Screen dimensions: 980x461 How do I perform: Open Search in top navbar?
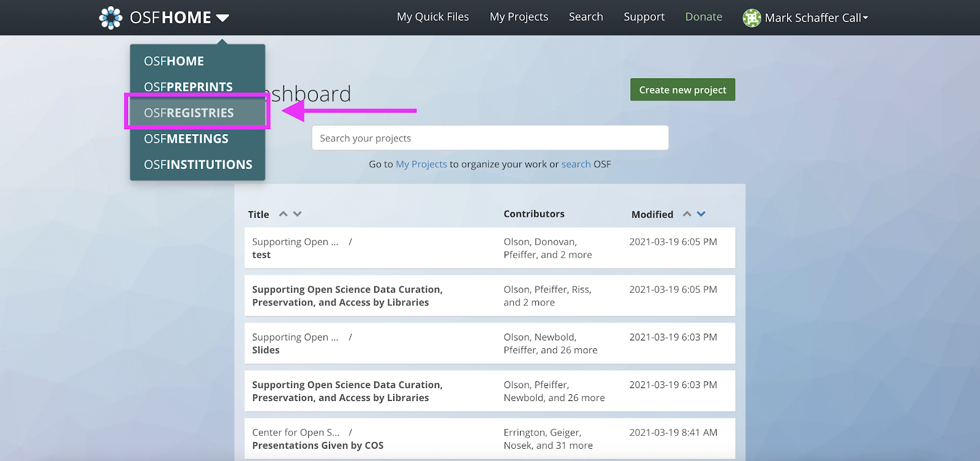[586, 17]
